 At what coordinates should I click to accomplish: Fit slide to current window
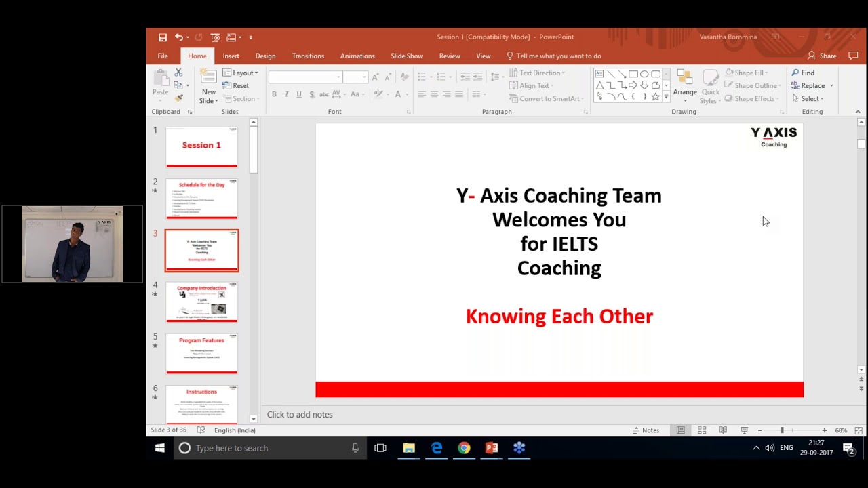pyautogui.click(x=859, y=430)
